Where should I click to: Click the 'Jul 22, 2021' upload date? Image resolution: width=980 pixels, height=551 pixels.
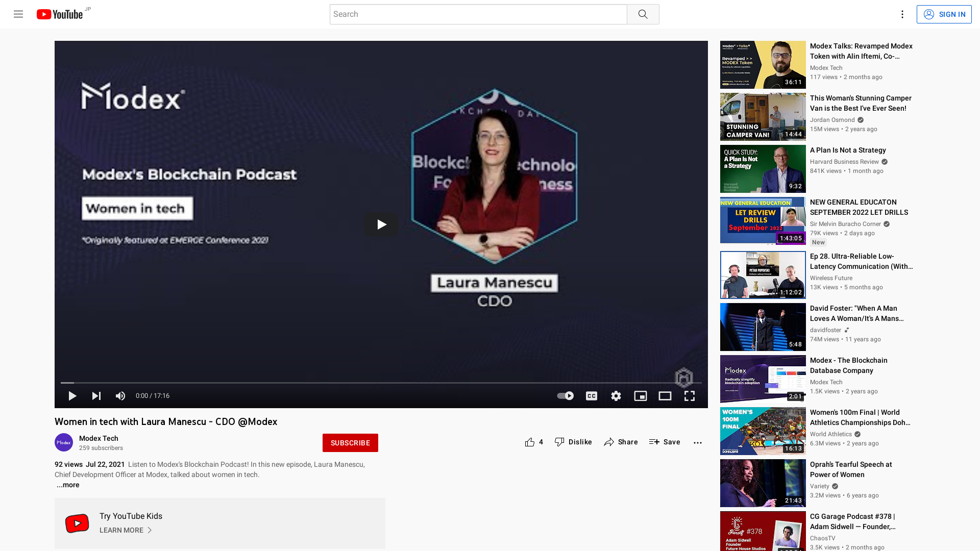pos(105,465)
